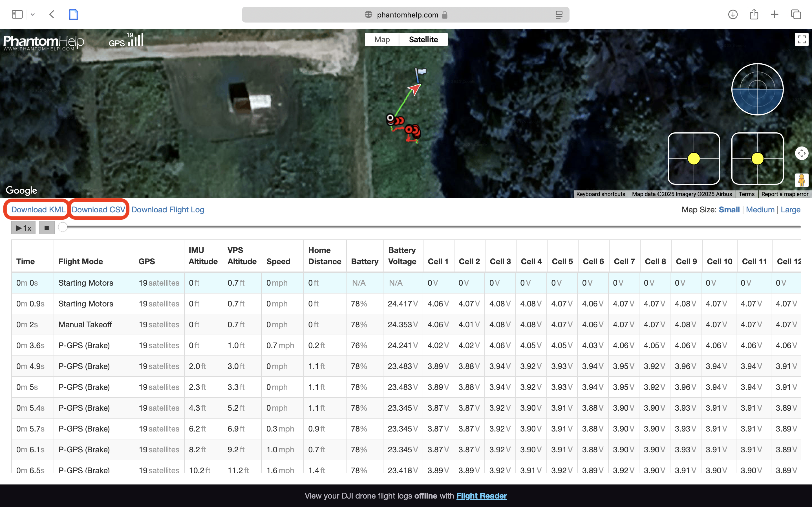Click the flight playback slider handle
Viewport: 812px width, 507px height.
[x=63, y=227]
